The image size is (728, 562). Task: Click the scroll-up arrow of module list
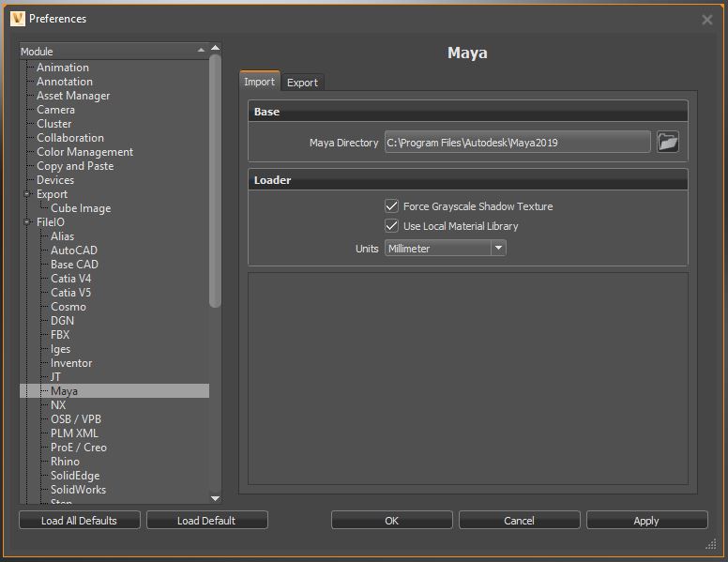click(x=215, y=47)
